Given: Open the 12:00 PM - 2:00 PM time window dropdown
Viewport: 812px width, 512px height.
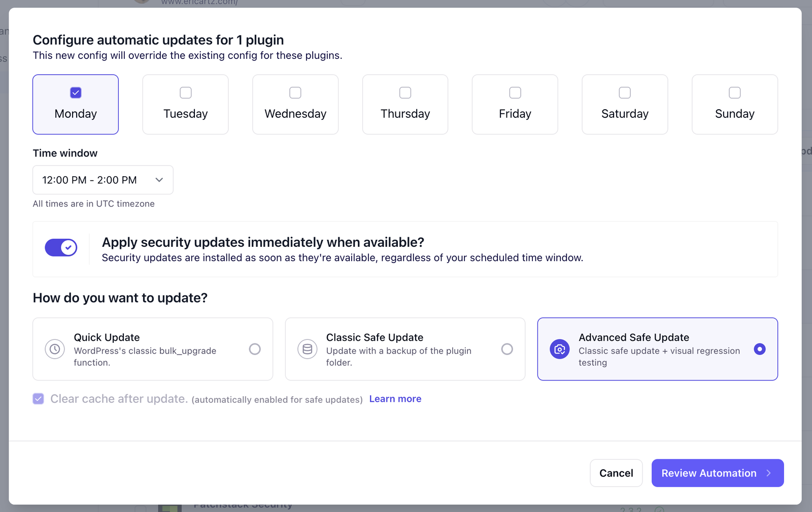Looking at the screenshot, I should (x=103, y=180).
